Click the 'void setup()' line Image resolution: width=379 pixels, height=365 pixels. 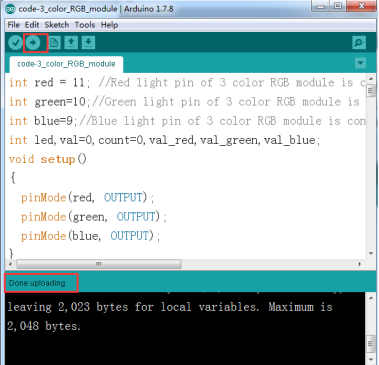point(48,159)
